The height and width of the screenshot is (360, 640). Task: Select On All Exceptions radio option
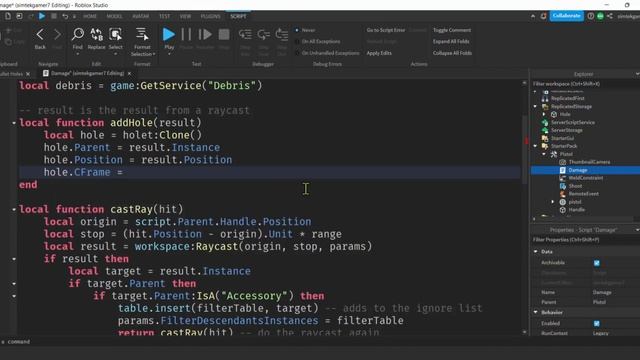[297, 42]
